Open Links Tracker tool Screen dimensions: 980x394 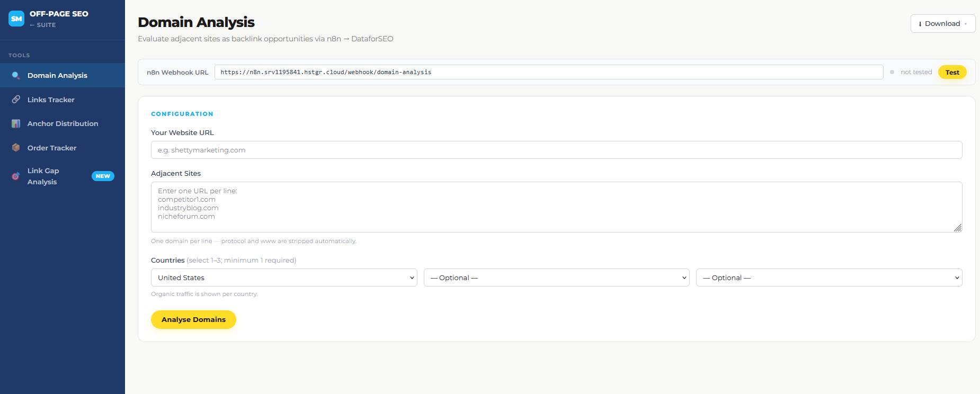point(63,100)
